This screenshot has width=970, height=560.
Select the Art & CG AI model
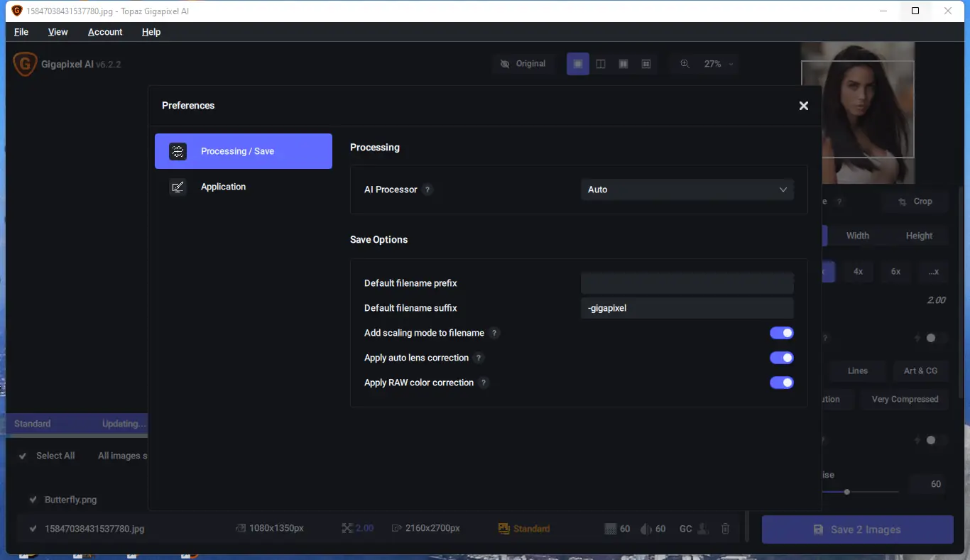920,370
